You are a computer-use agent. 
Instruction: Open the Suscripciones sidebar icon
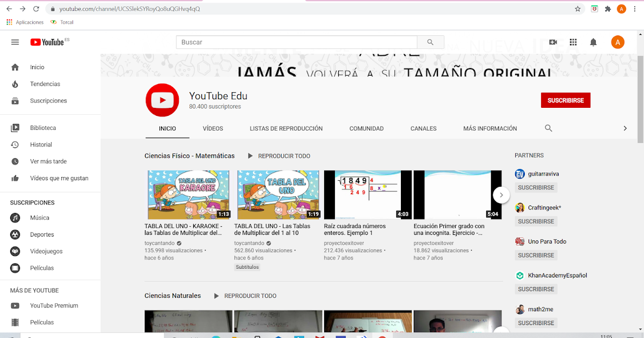point(15,100)
